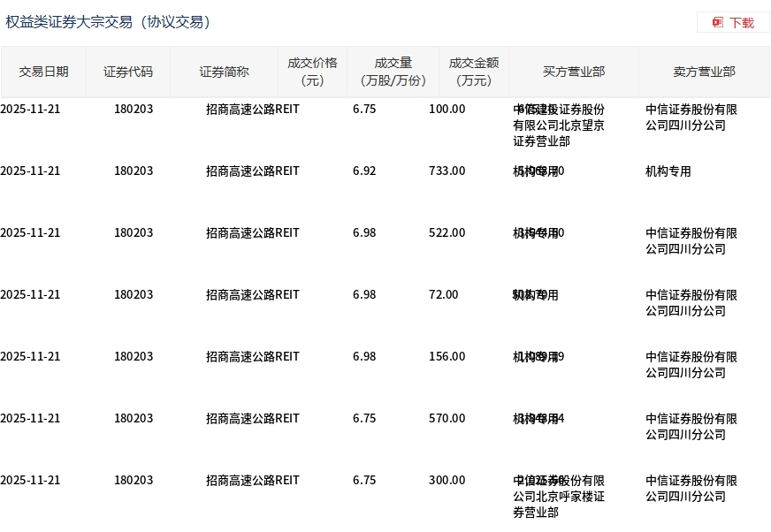Click the 成交金额(万元) column header
The image size is (771, 532).
(474, 72)
